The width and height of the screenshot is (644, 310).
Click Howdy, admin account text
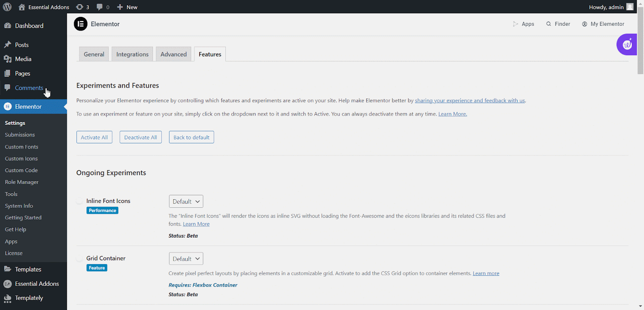click(x=606, y=7)
